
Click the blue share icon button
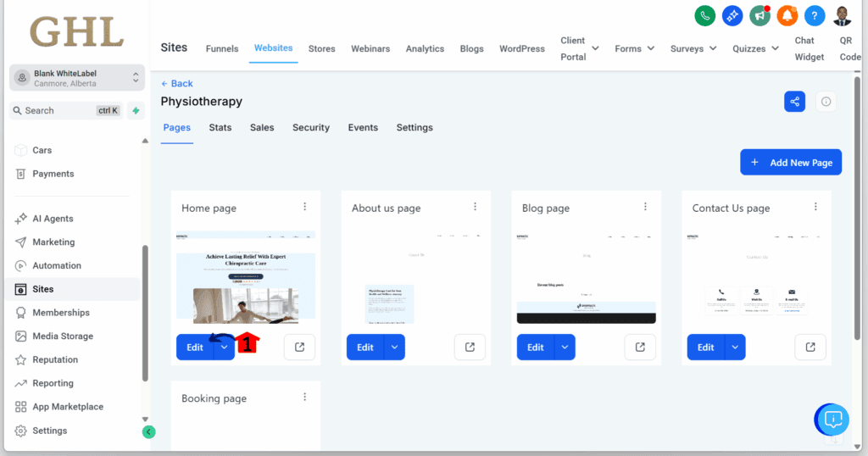tap(794, 101)
